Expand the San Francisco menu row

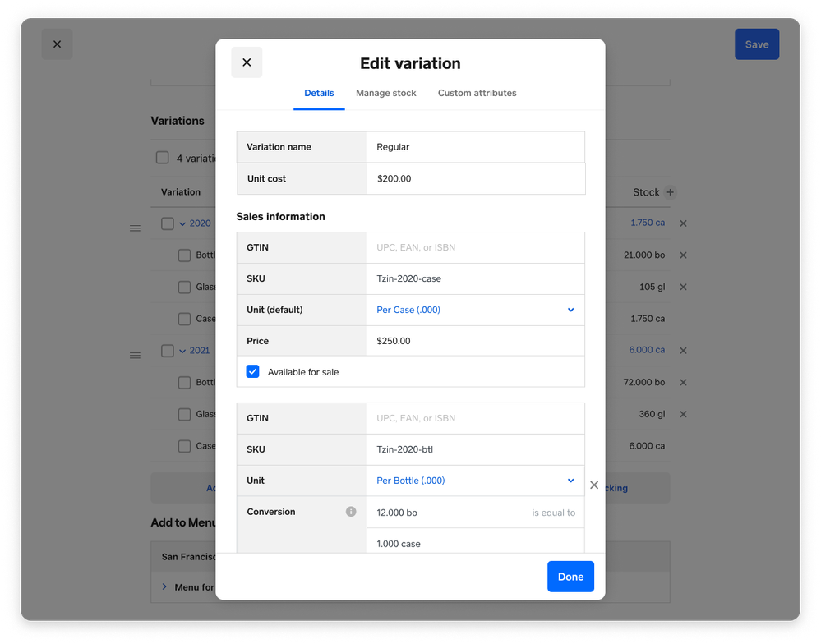pos(164,587)
